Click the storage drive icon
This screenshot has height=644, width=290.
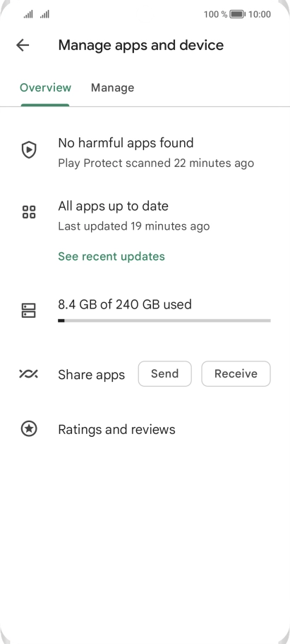pyautogui.click(x=29, y=311)
